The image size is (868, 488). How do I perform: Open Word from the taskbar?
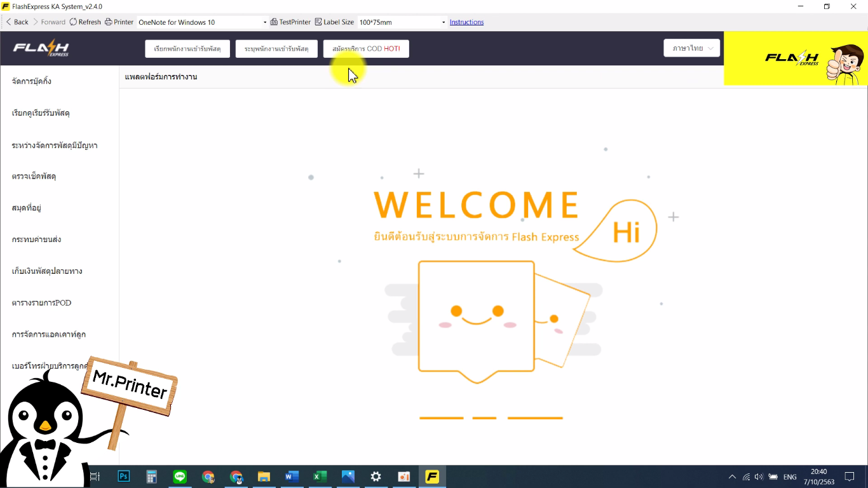tap(292, 477)
